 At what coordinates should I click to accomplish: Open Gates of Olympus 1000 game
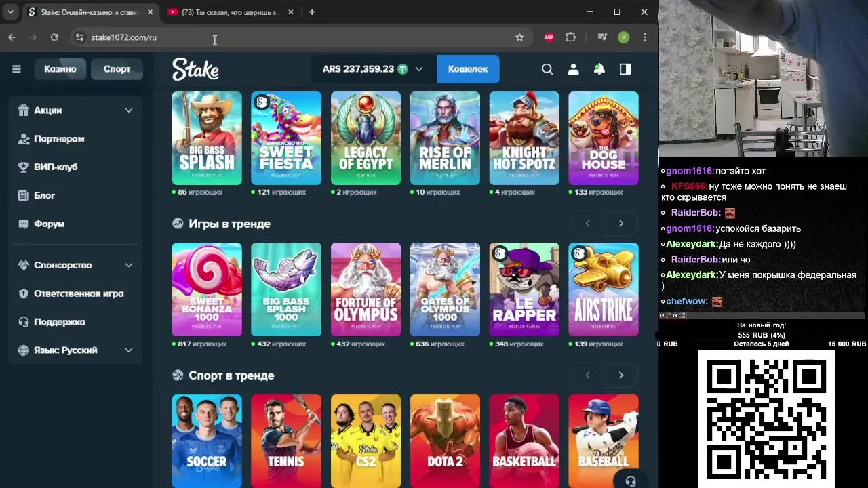coord(445,289)
